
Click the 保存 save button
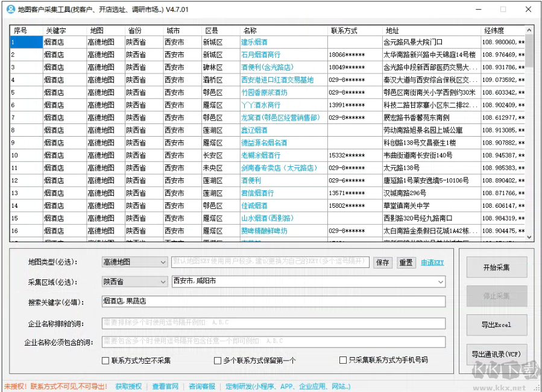[x=383, y=263]
